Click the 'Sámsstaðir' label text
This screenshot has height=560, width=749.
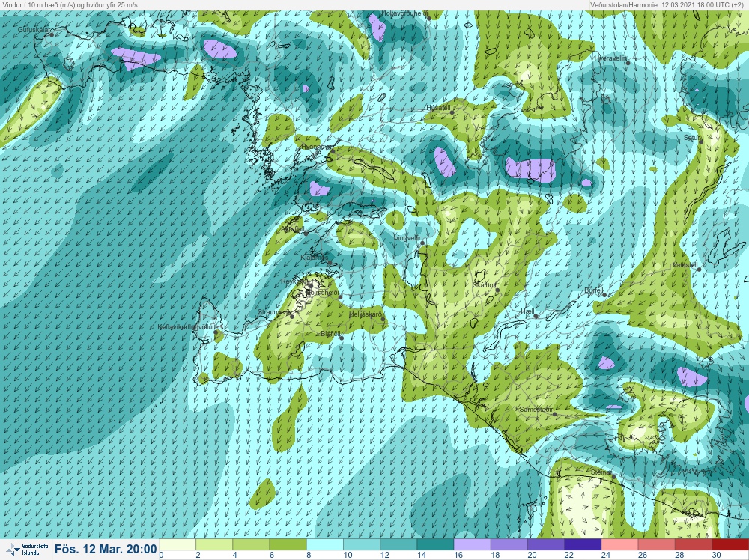[536, 410]
